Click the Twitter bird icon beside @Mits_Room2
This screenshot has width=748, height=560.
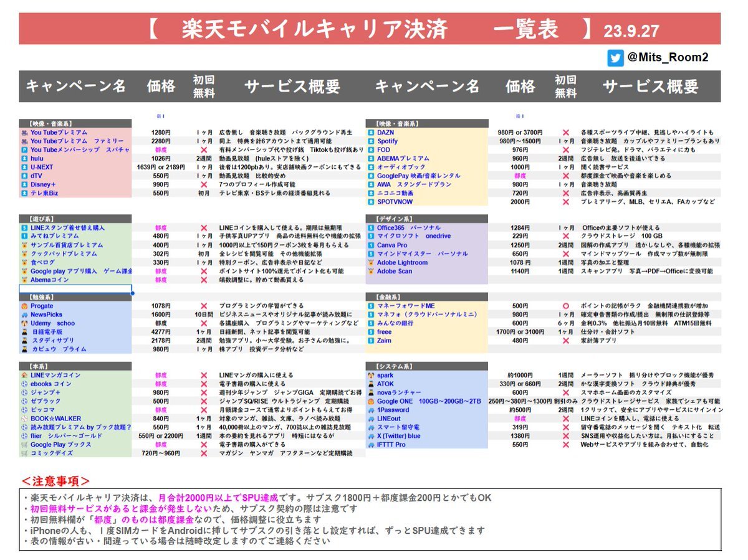pyautogui.click(x=615, y=58)
